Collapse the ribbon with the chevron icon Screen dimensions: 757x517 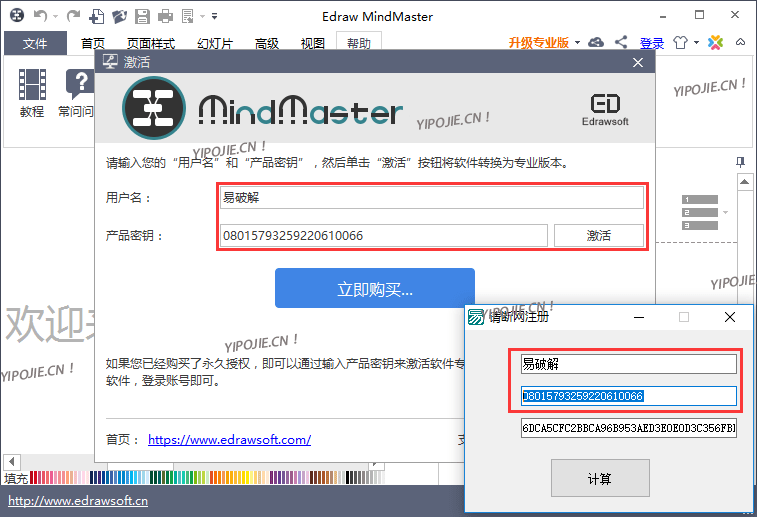pyautogui.click(x=740, y=42)
